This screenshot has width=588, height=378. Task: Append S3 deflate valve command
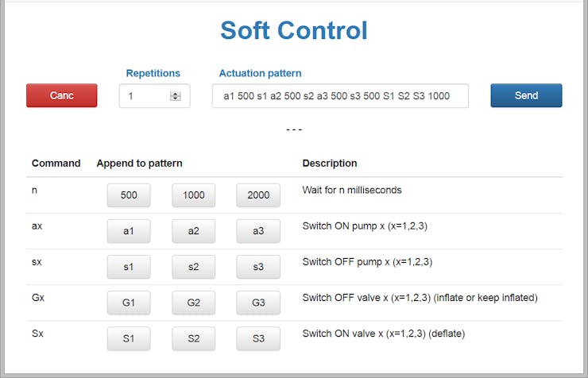[x=258, y=338]
